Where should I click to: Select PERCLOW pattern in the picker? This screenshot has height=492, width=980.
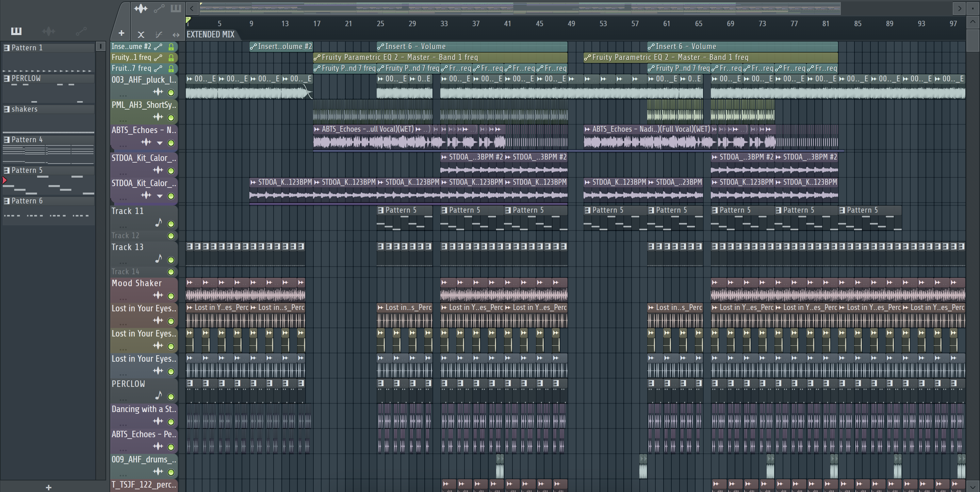pyautogui.click(x=49, y=78)
